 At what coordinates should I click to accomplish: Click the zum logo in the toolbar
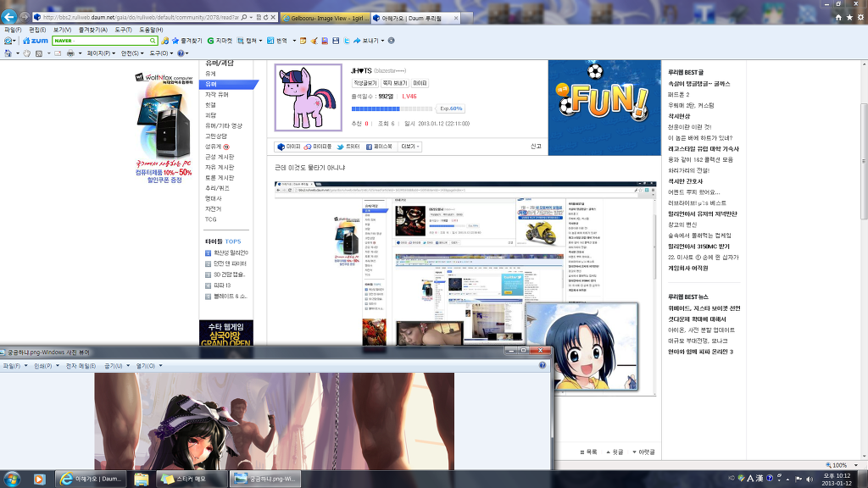pos(35,40)
